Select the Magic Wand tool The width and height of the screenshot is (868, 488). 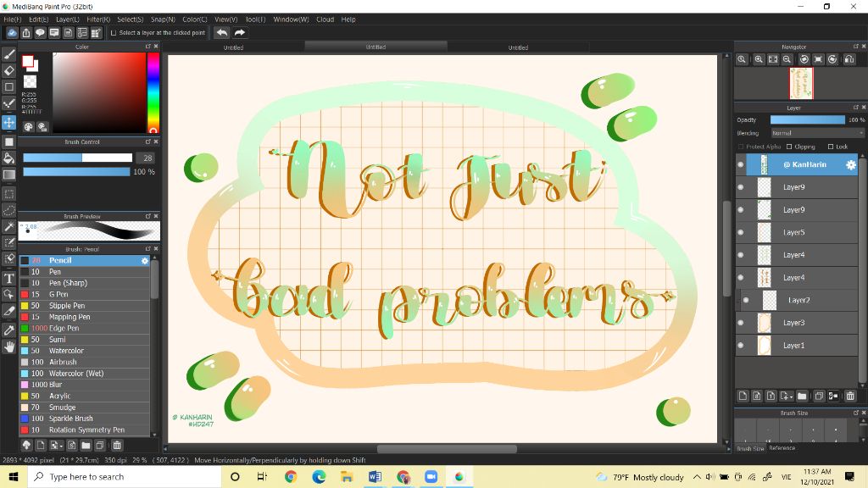click(x=8, y=226)
